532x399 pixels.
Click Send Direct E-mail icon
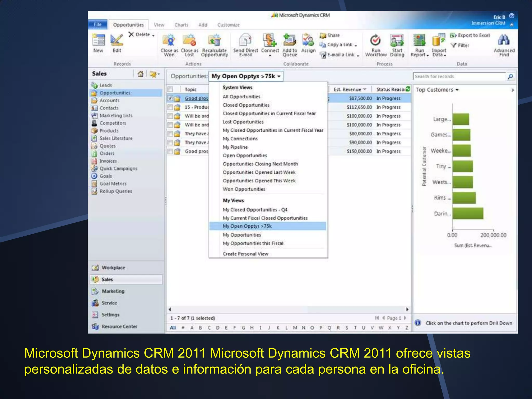click(245, 40)
